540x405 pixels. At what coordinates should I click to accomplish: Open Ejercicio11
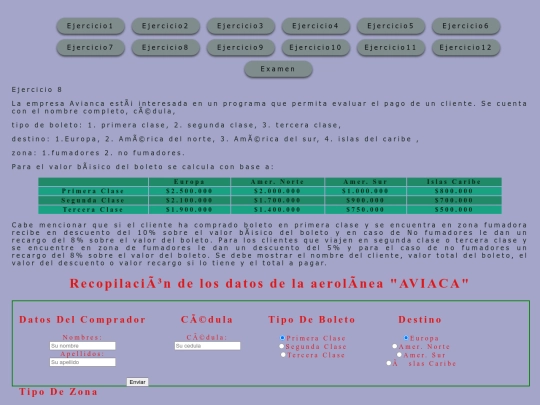point(391,48)
